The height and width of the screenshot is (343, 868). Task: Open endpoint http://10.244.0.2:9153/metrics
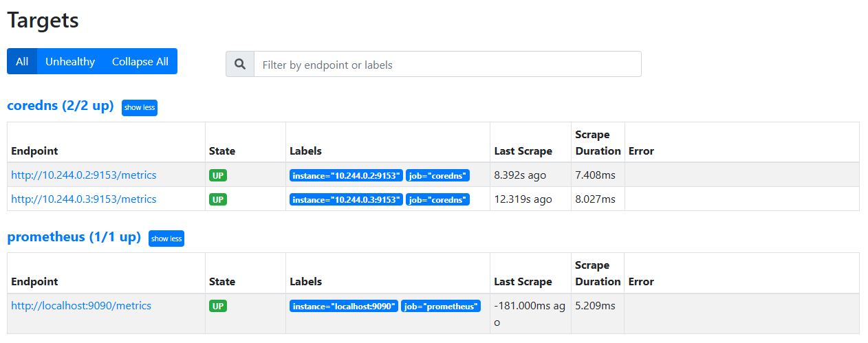84,175
